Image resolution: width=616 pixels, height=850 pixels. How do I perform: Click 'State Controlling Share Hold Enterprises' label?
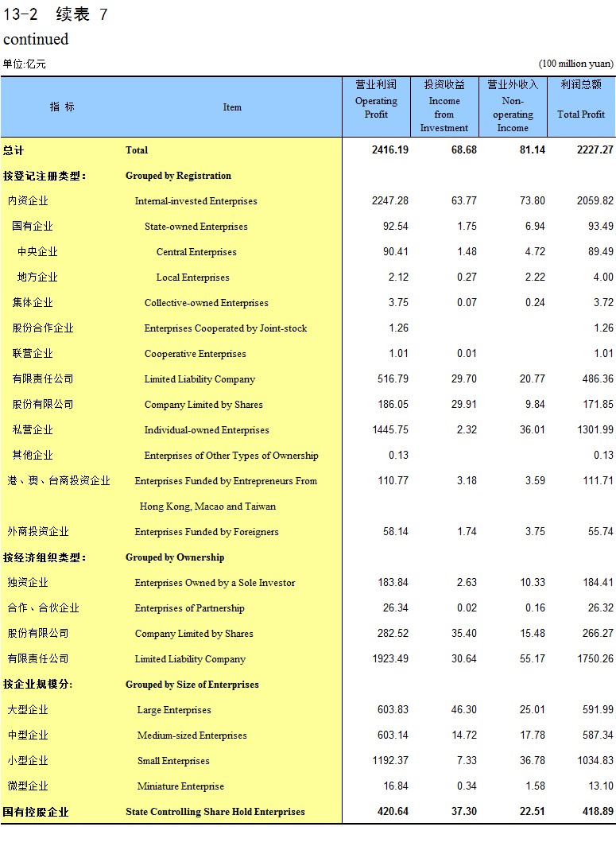pyautogui.click(x=215, y=812)
